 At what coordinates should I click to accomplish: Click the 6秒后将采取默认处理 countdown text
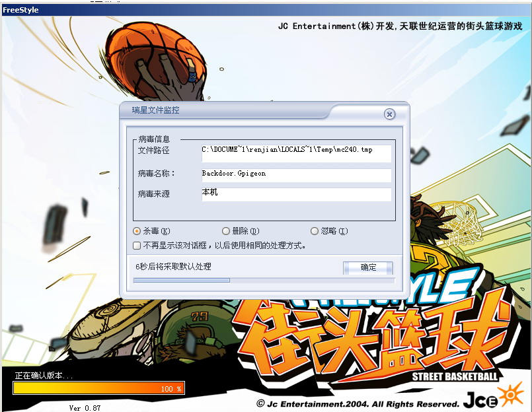pyautogui.click(x=173, y=267)
